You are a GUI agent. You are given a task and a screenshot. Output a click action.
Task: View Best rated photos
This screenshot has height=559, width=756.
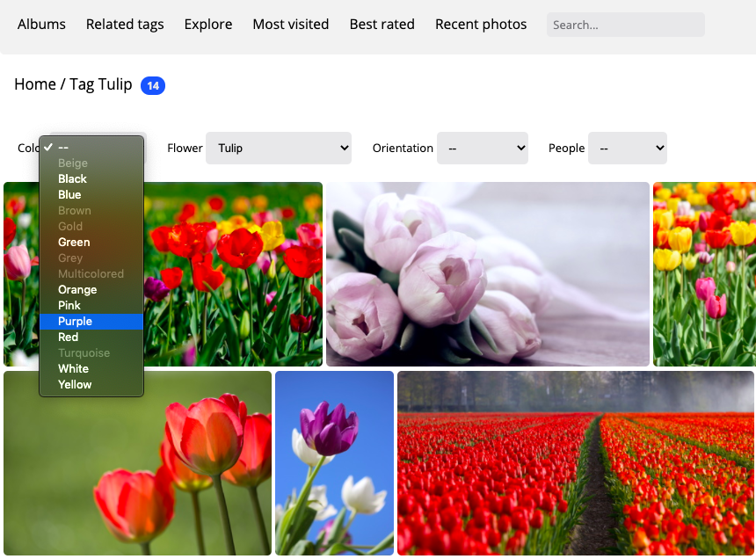382,24
